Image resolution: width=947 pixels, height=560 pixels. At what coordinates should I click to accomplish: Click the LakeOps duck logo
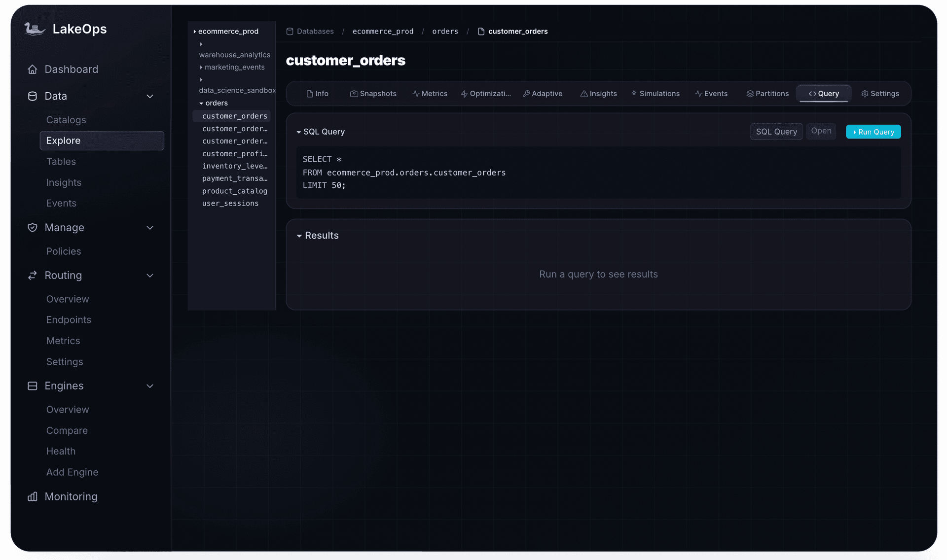35,29
